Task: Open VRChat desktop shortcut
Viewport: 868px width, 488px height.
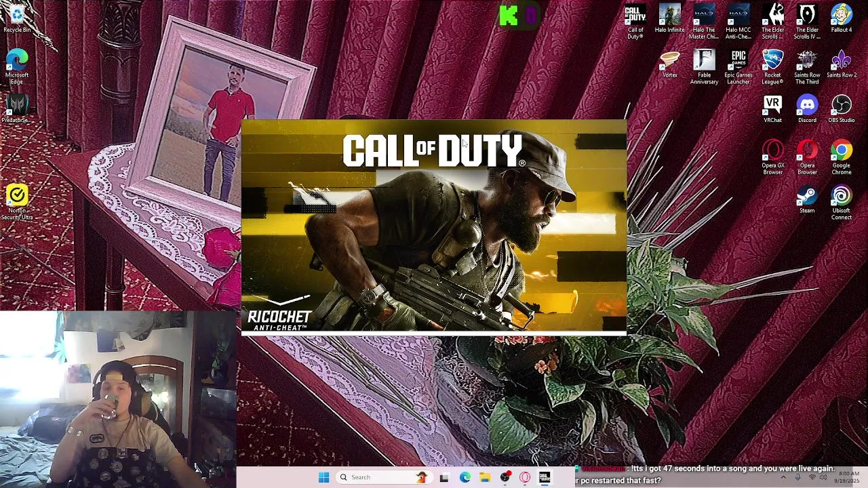Action: click(x=773, y=109)
